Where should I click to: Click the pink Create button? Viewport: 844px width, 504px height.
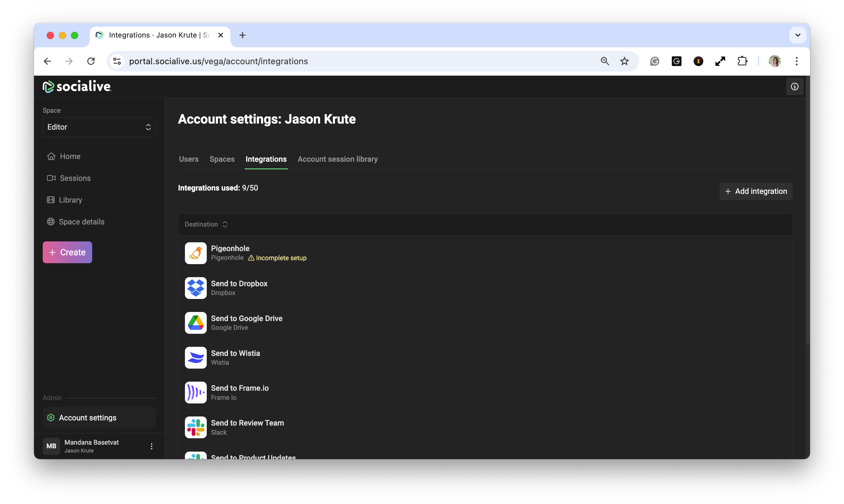67,252
